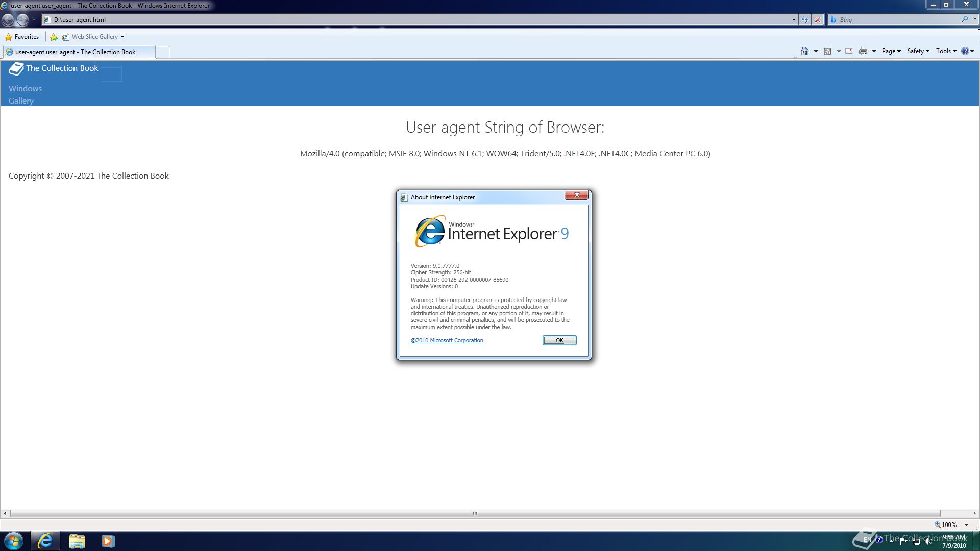The image size is (980, 551).
Task: Click the taskbar clock showing 7/9/2010
Action: click(x=954, y=541)
